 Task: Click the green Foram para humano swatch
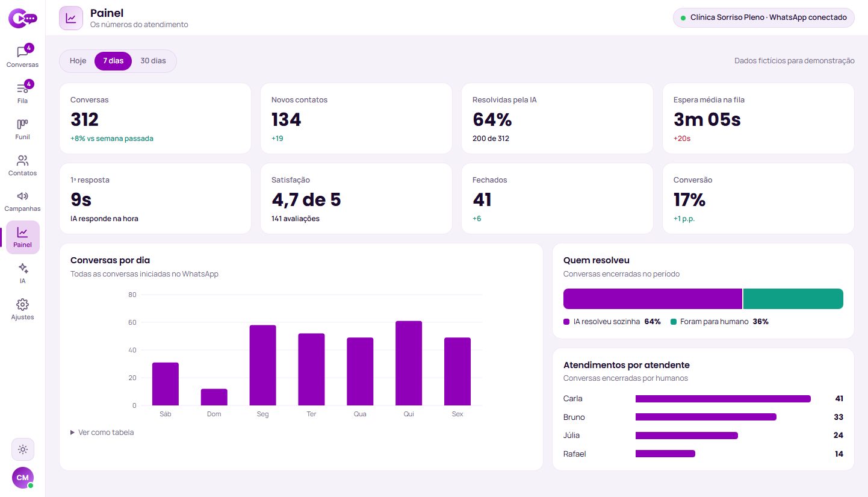(x=674, y=322)
